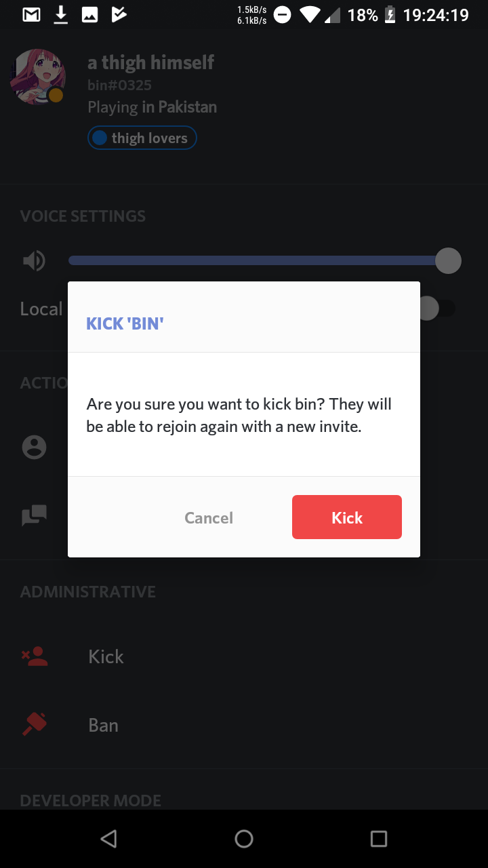The height and width of the screenshot is (868, 488).
Task: Open recent apps with square button
Action: 379,839
